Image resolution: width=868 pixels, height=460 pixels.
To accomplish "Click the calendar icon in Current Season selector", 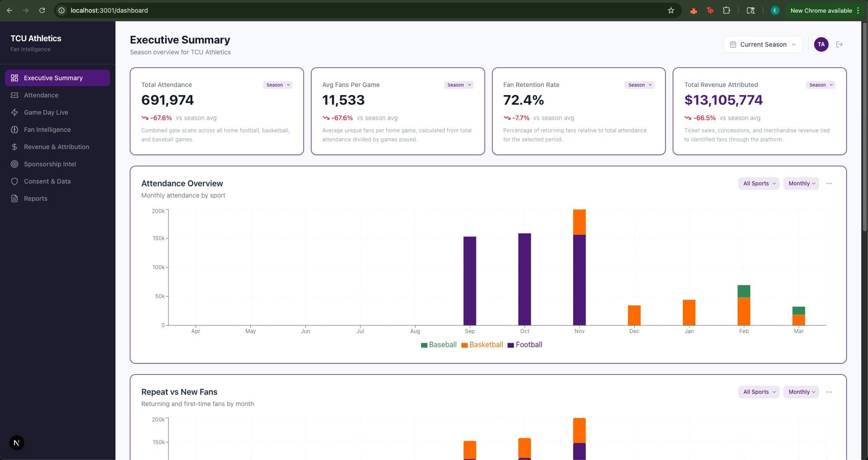I will [x=733, y=44].
